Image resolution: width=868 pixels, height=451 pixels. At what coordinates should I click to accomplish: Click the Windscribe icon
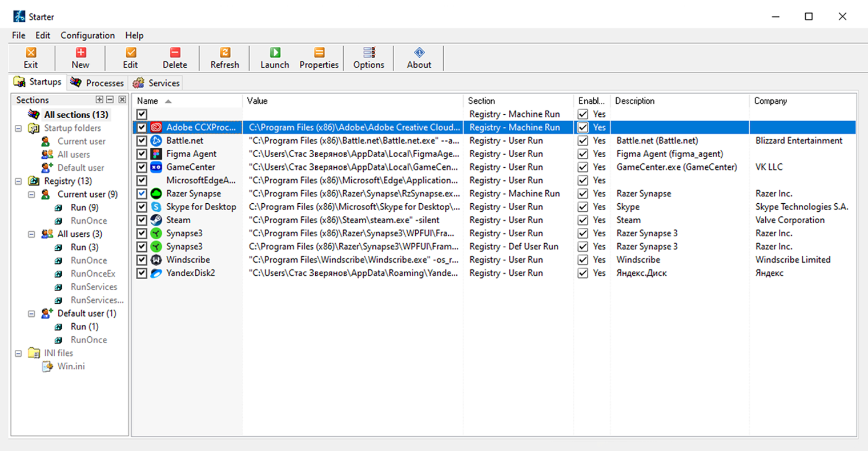tap(156, 260)
